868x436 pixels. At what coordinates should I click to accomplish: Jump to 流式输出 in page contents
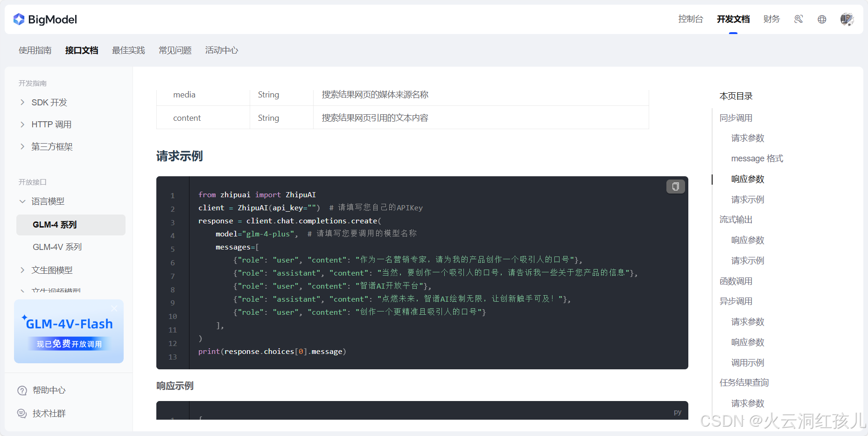click(x=736, y=220)
